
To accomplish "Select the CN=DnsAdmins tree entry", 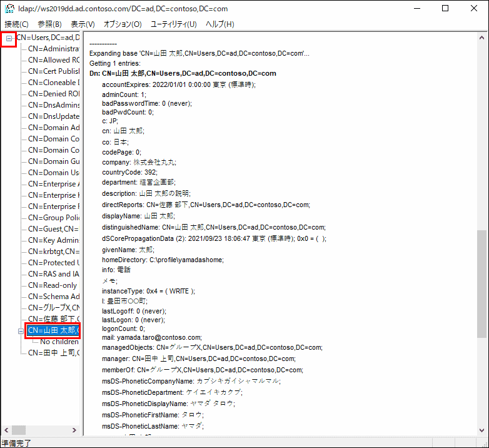I will coord(54,105).
